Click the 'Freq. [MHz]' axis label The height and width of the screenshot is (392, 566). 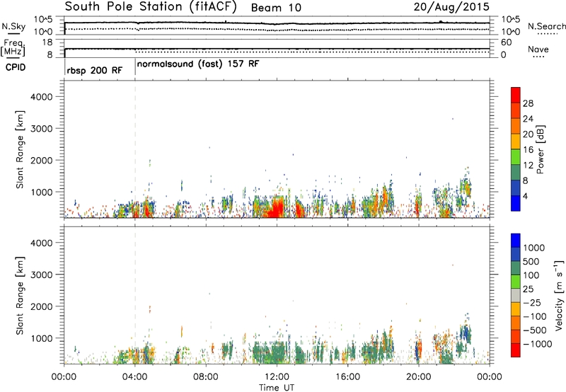point(13,47)
